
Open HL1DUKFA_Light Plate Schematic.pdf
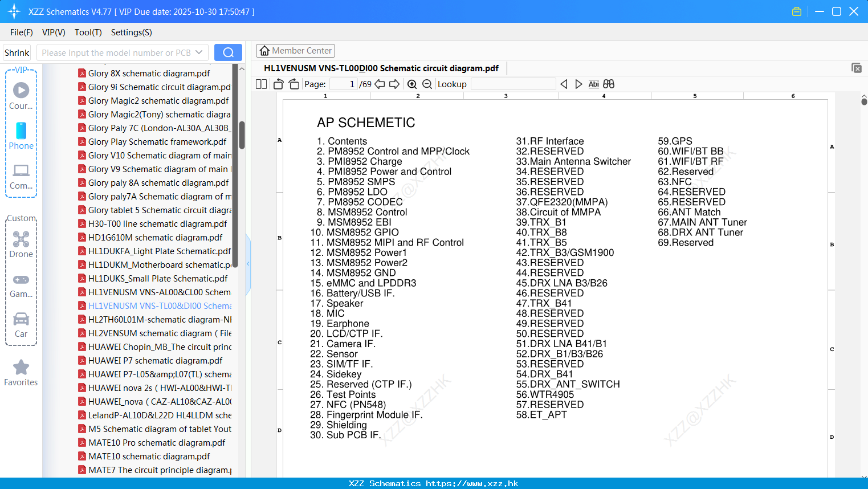pos(154,251)
